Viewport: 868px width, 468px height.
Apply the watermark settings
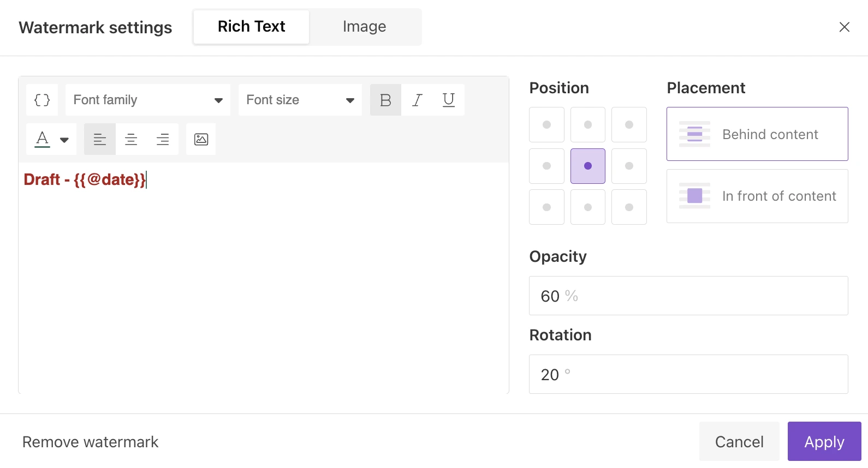point(824,441)
